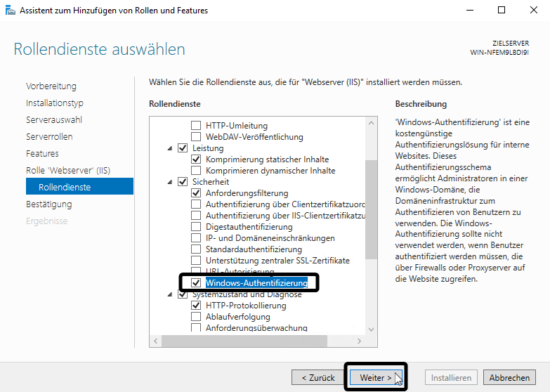Minimize the wizard window

click(470, 10)
